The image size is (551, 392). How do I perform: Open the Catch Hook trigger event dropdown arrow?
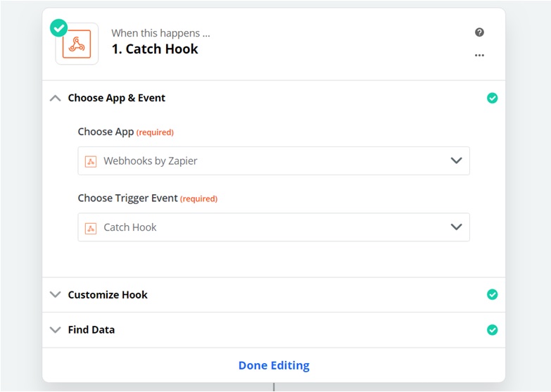(456, 227)
